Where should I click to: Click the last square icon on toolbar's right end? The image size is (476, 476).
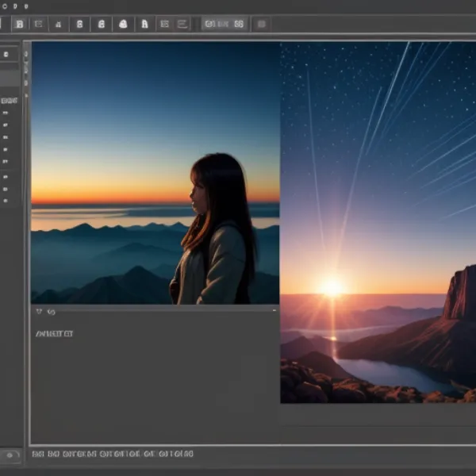click(260, 24)
